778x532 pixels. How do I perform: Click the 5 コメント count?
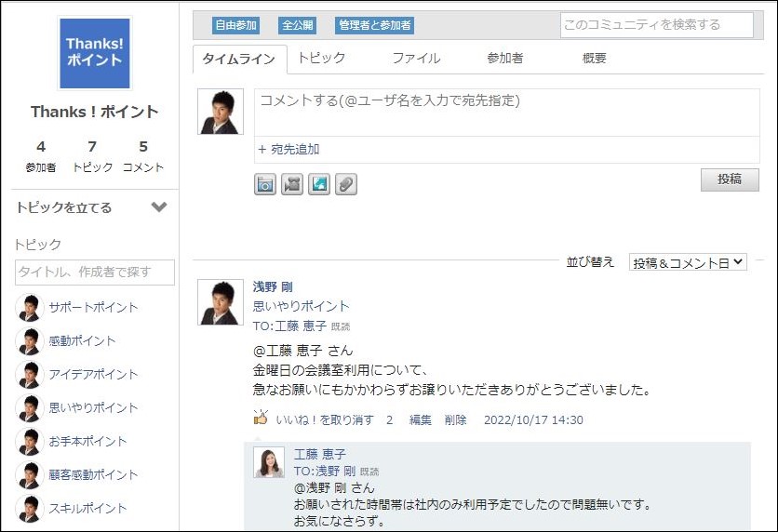tap(143, 156)
